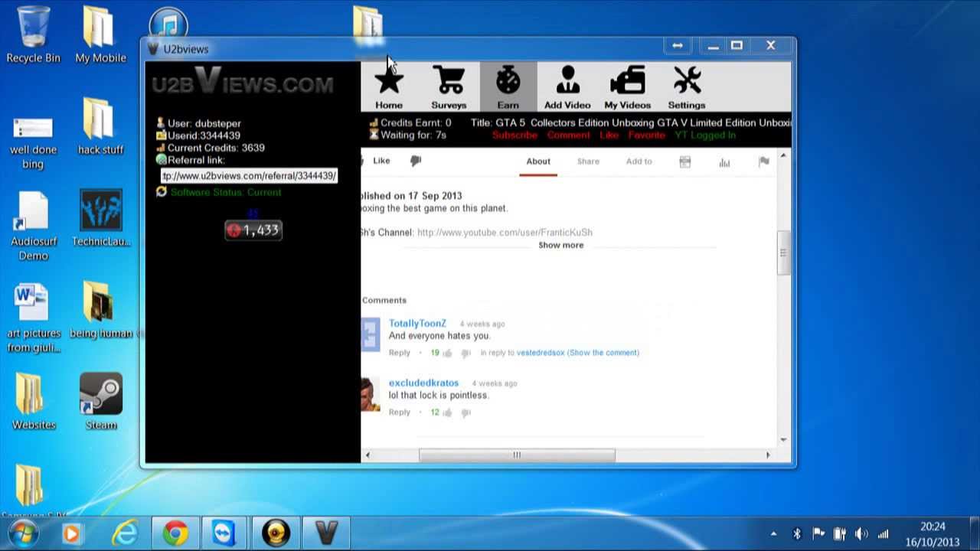
Task: Open the Home section with star icon
Action: pyautogui.click(x=389, y=87)
